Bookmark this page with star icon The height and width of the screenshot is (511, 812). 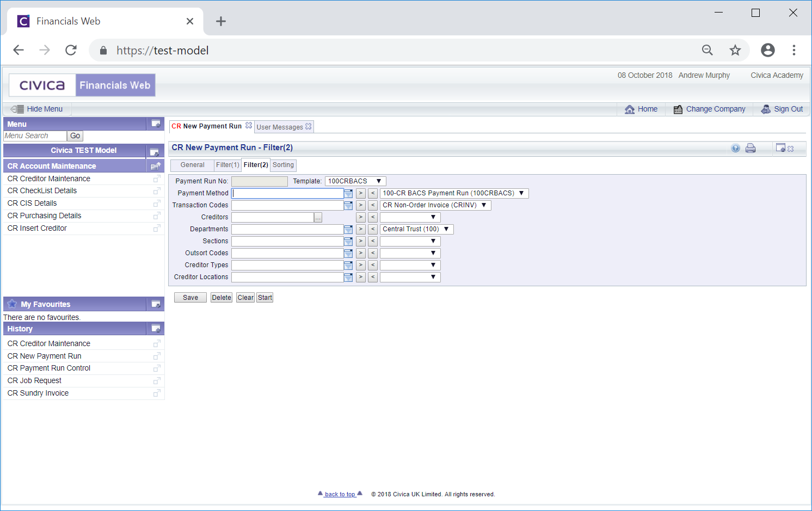(735, 50)
